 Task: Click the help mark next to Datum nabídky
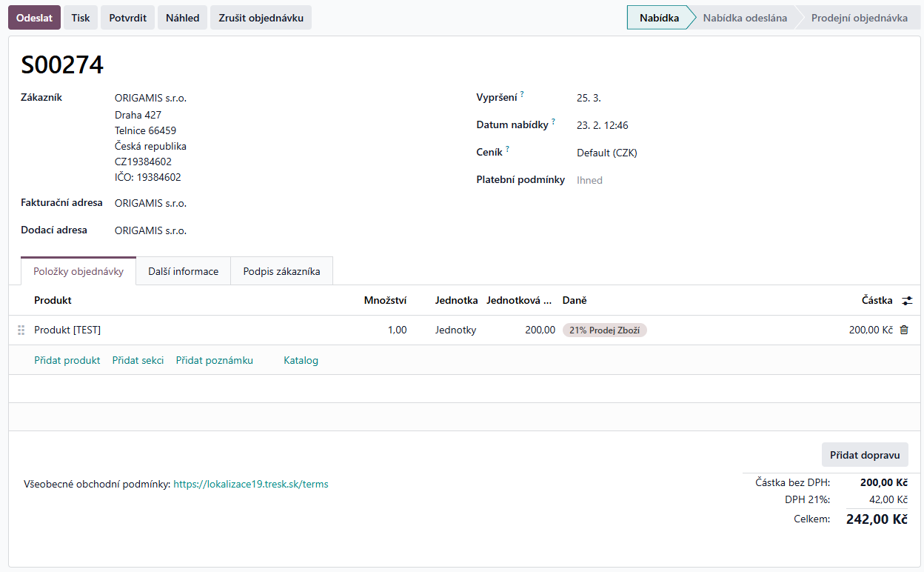pyautogui.click(x=553, y=122)
